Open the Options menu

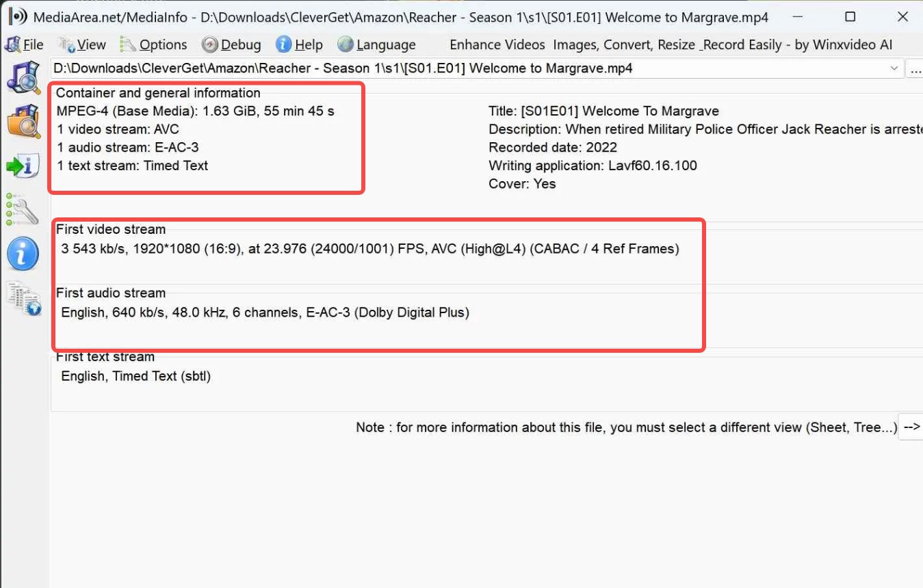coord(161,44)
